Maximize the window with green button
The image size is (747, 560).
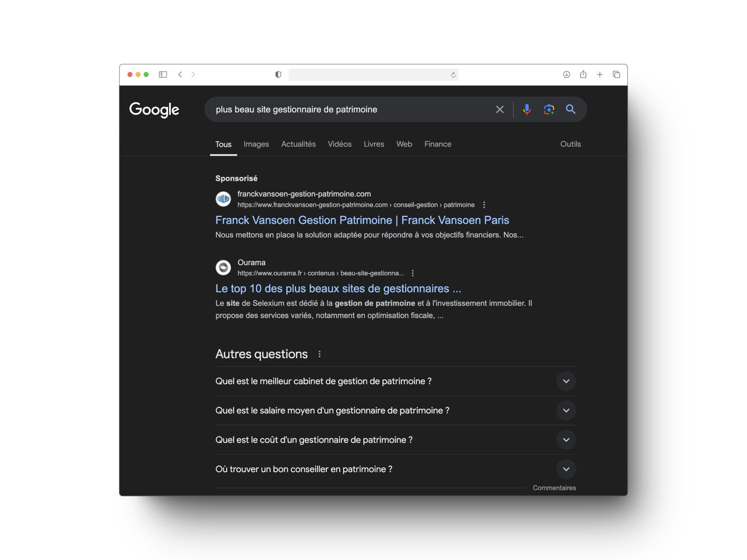[146, 74]
